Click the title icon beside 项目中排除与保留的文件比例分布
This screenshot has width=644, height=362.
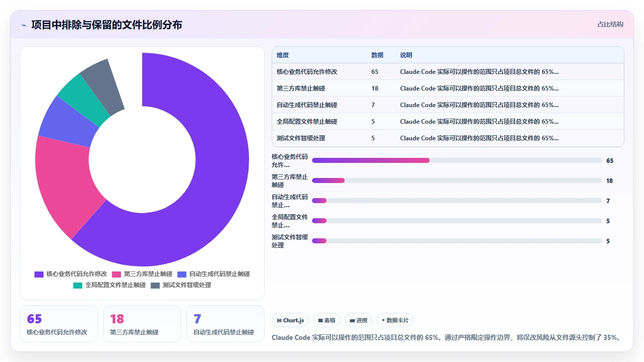pyautogui.click(x=24, y=25)
